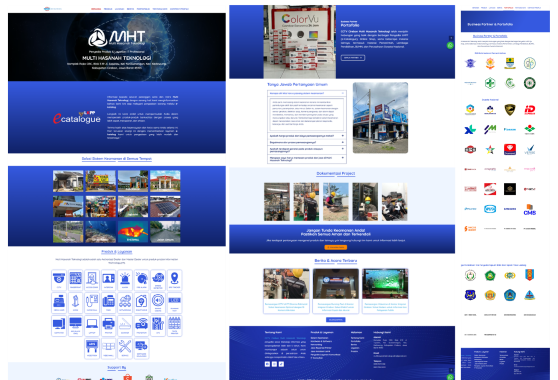The height and width of the screenshot is (380, 558).
Task: Click the blue button below the news cards
Action: pyautogui.click(x=336, y=320)
